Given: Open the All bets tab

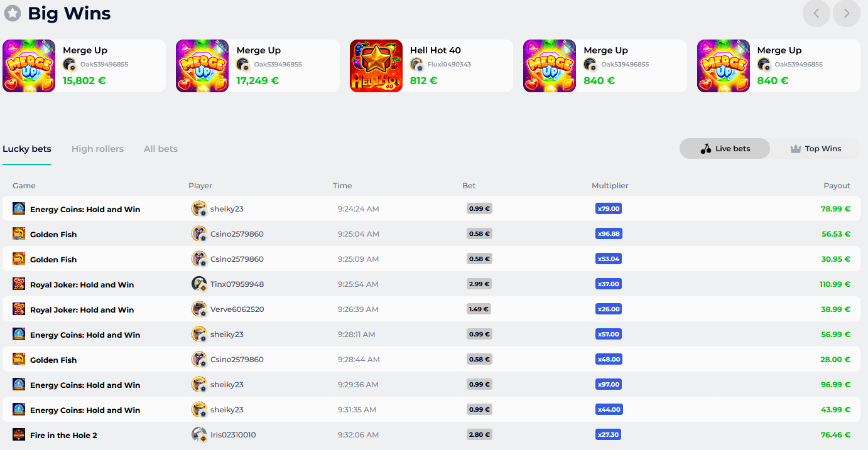Looking at the screenshot, I should (160, 149).
